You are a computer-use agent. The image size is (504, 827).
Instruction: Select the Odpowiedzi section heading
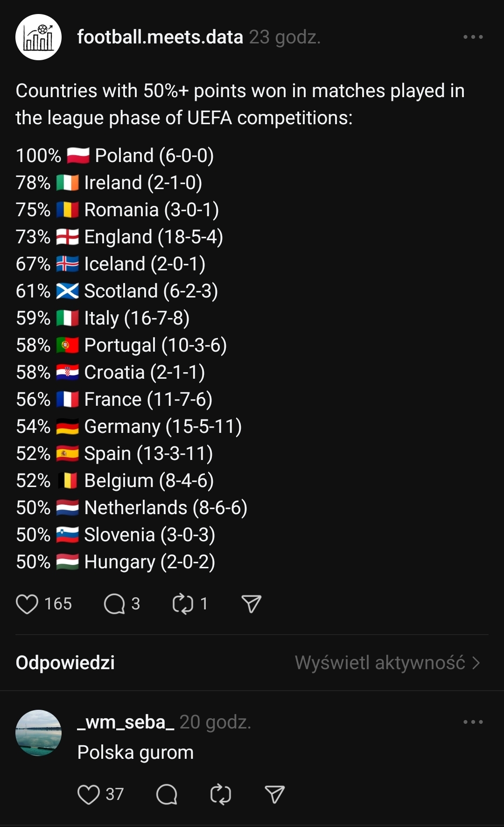[x=65, y=663]
